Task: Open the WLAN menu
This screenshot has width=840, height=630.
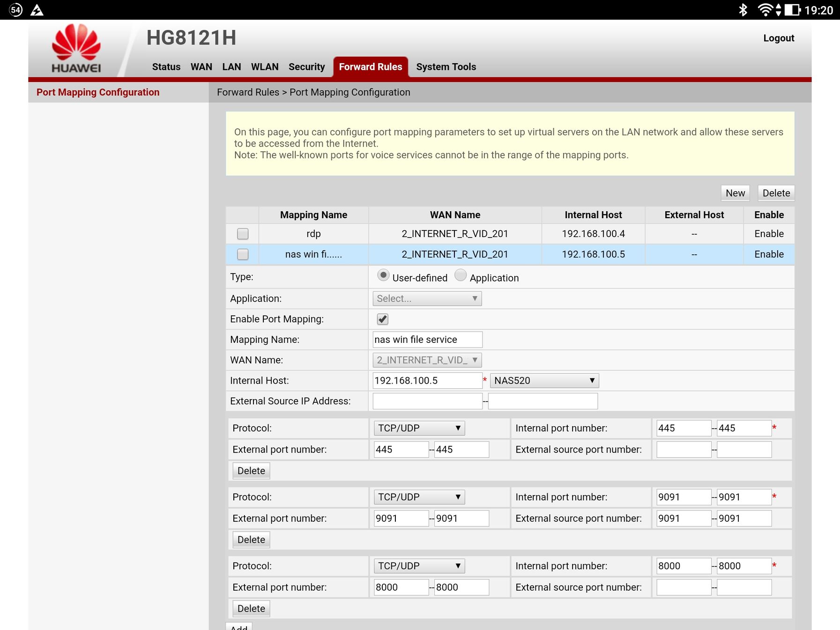Action: [x=265, y=67]
